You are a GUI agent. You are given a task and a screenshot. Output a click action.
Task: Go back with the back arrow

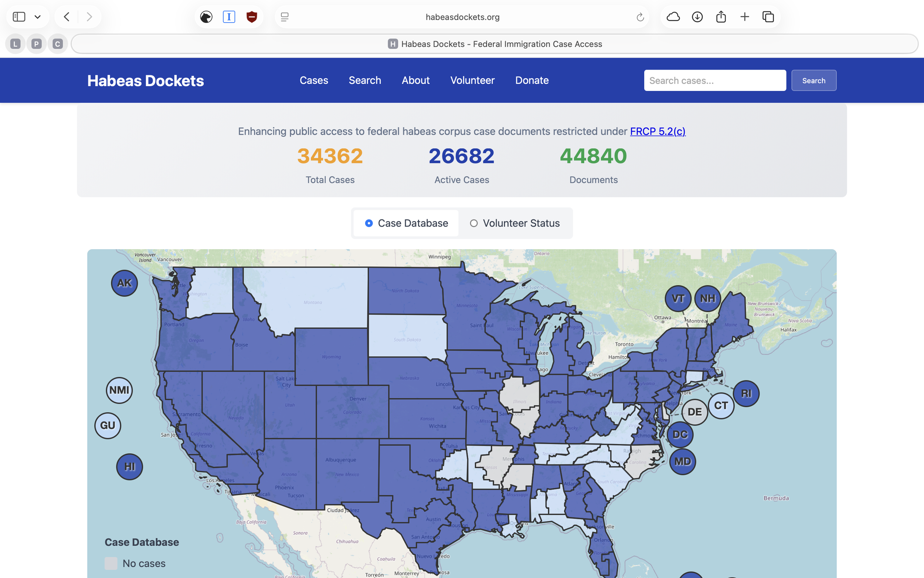pyautogui.click(x=67, y=17)
